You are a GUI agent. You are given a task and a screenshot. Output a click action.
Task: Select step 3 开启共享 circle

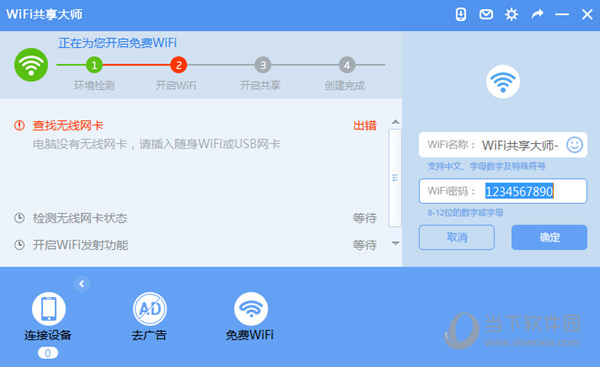[262, 65]
